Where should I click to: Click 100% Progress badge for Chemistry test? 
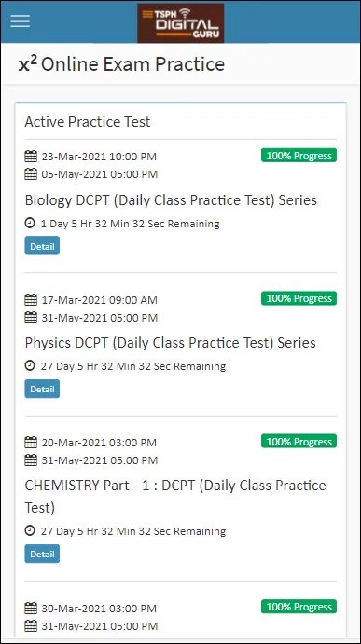(299, 441)
